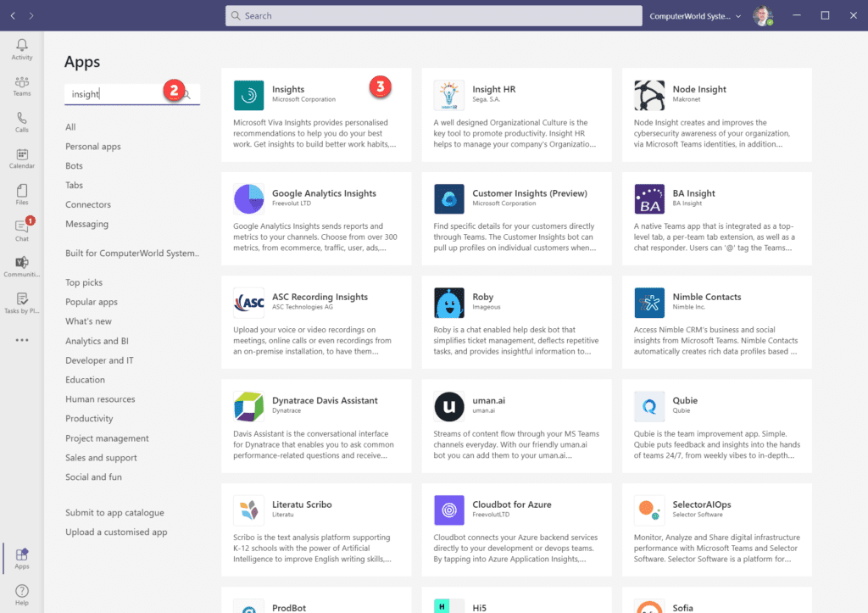Click the SelectorAIOps app icon

coord(649,510)
